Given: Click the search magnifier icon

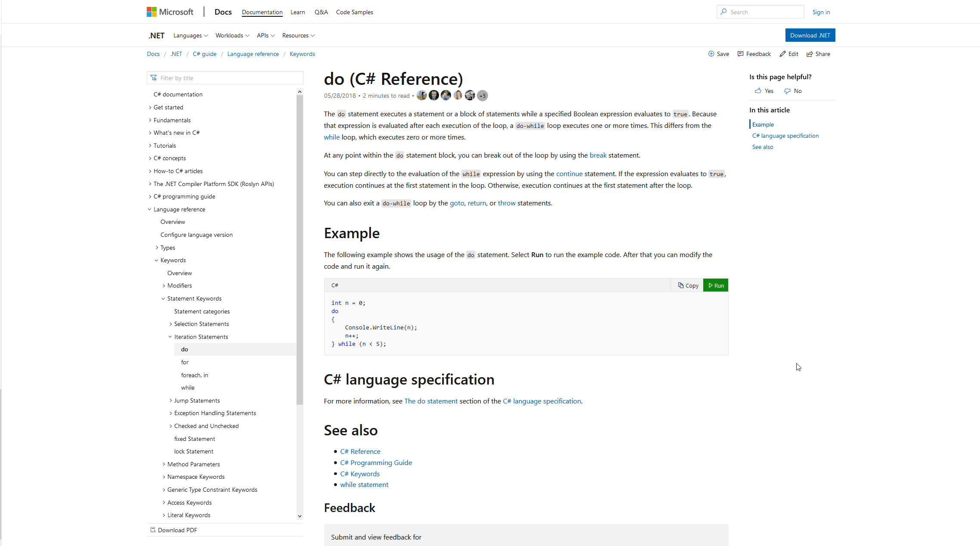Looking at the screenshot, I should 723,12.
